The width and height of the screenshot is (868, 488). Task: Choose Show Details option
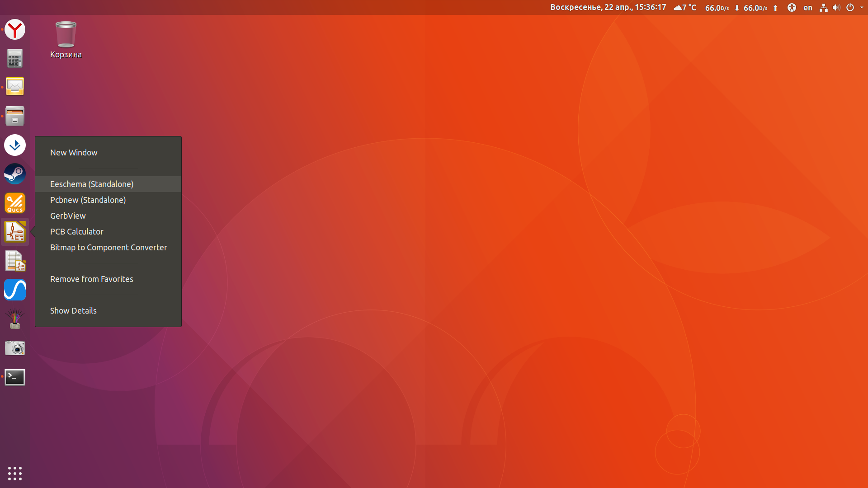tap(73, 311)
